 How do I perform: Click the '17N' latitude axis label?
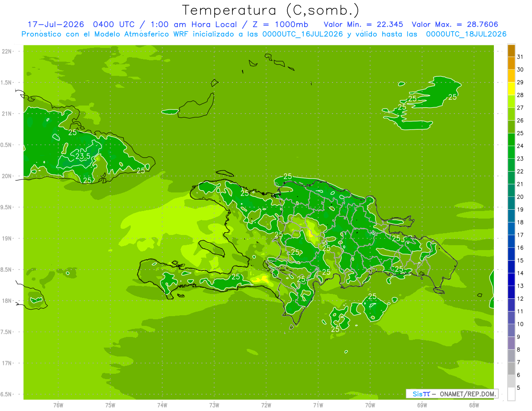pyautogui.click(x=7, y=364)
